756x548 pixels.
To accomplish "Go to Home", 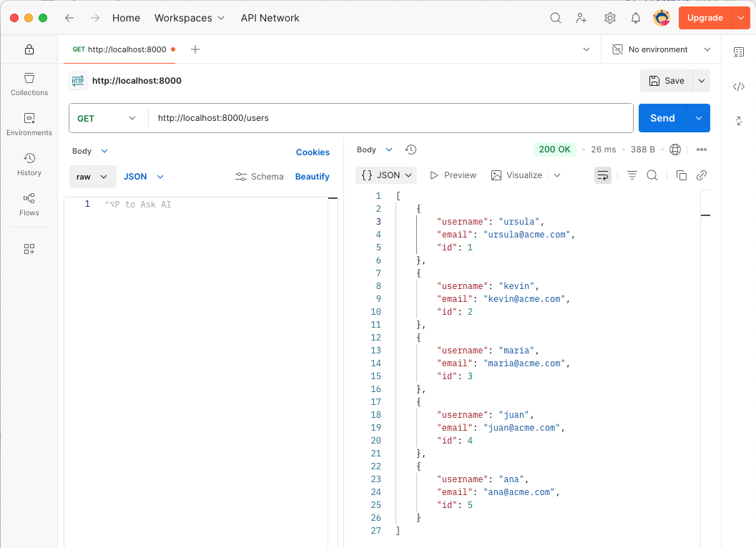I will [127, 18].
